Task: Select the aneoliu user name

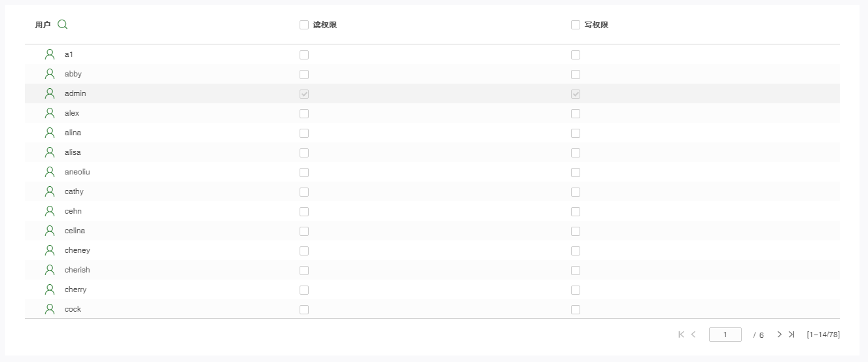Action: [x=77, y=172]
